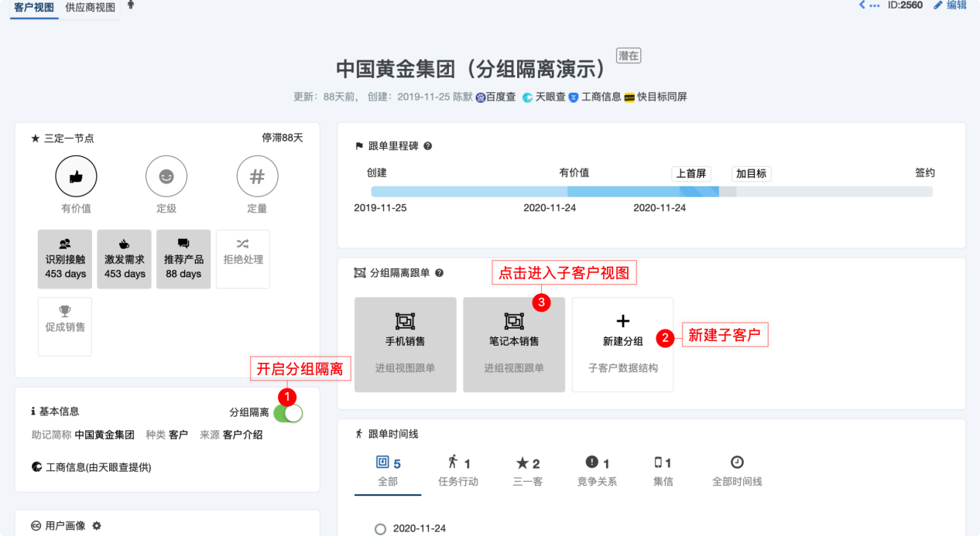This screenshot has width=980, height=536.
Task: Open the 手机销售 group card
Action: click(406, 345)
